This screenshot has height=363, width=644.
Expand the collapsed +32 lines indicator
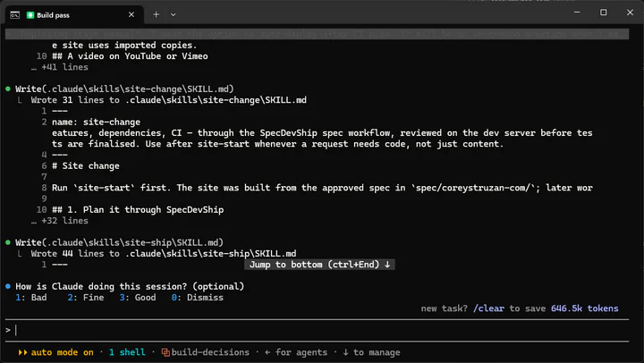click(60, 221)
